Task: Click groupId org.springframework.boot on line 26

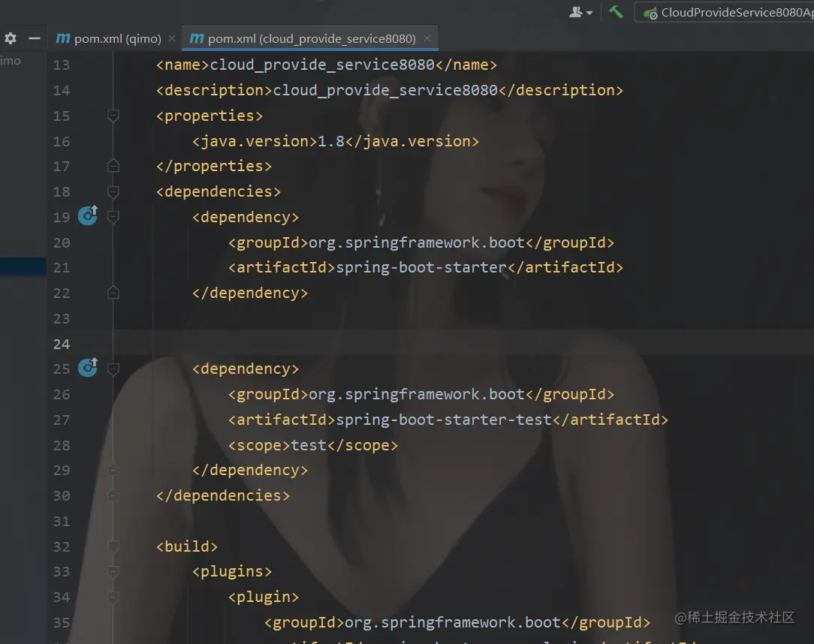Action: click(x=416, y=394)
